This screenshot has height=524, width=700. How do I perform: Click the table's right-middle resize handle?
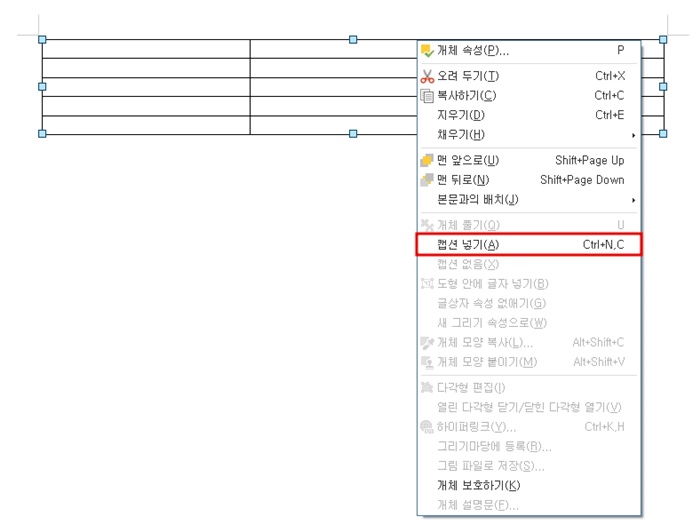point(663,87)
